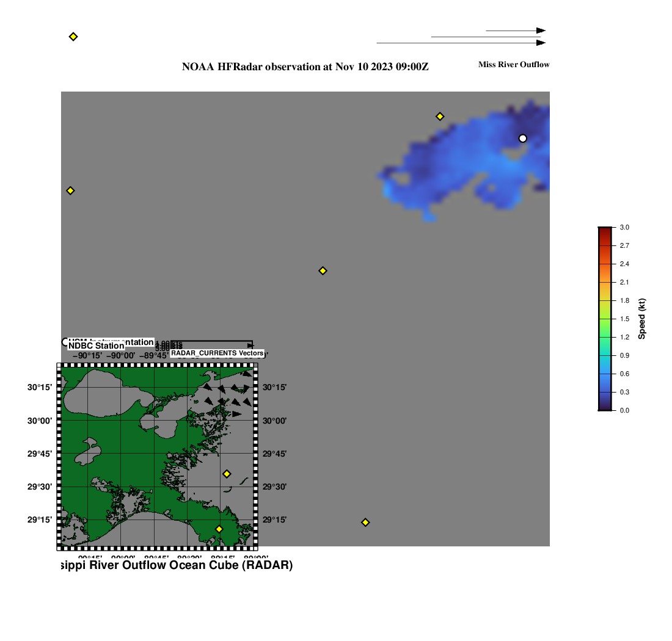Click the white circle station inside the blue current area
Viewport: 672px width, 641px height.
click(522, 139)
